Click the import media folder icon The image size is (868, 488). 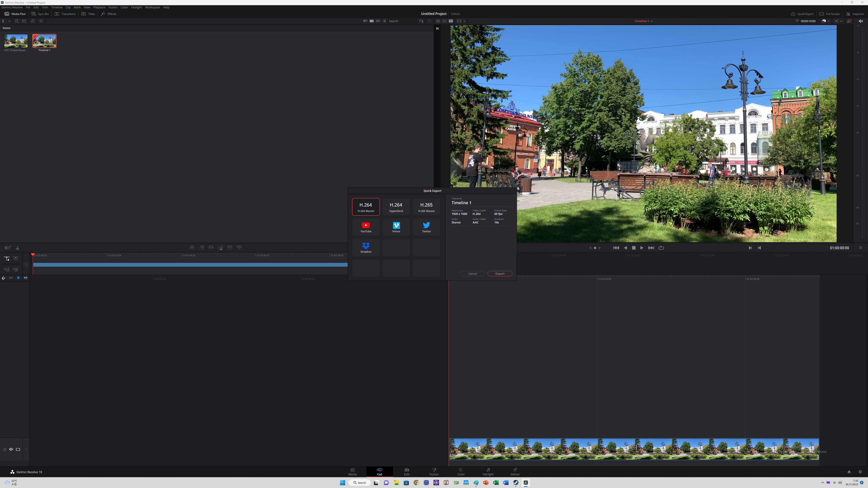(24, 21)
